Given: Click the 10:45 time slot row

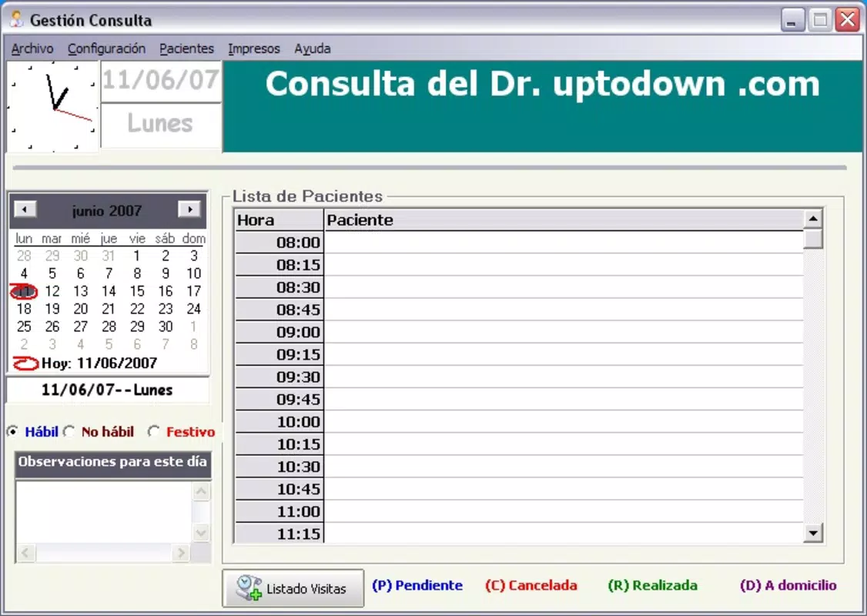Looking at the screenshot, I should click(x=519, y=489).
